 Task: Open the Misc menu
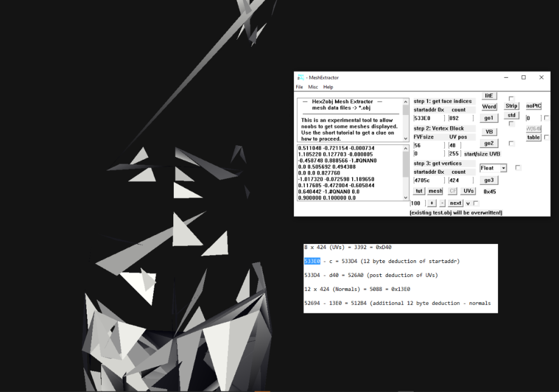pos(313,87)
